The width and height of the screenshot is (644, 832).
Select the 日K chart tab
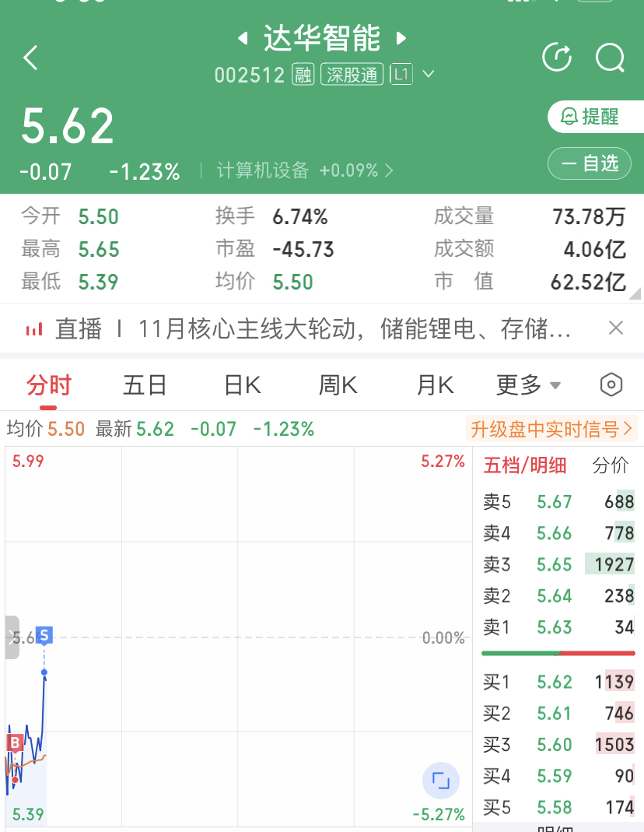coord(242,385)
